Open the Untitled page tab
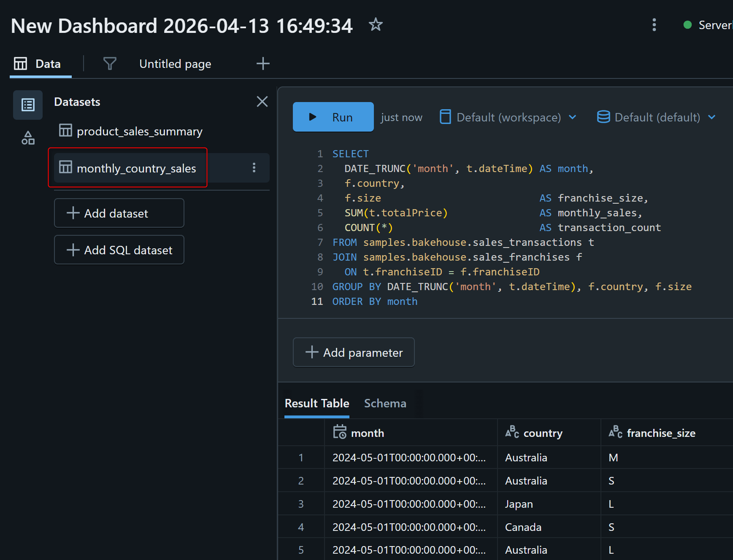The height and width of the screenshot is (560, 733). [175, 64]
